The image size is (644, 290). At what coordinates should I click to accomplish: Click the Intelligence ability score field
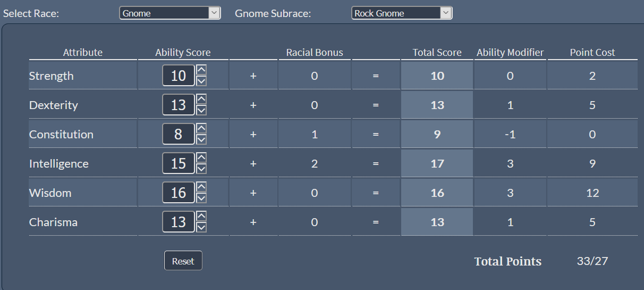pyautogui.click(x=179, y=163)
